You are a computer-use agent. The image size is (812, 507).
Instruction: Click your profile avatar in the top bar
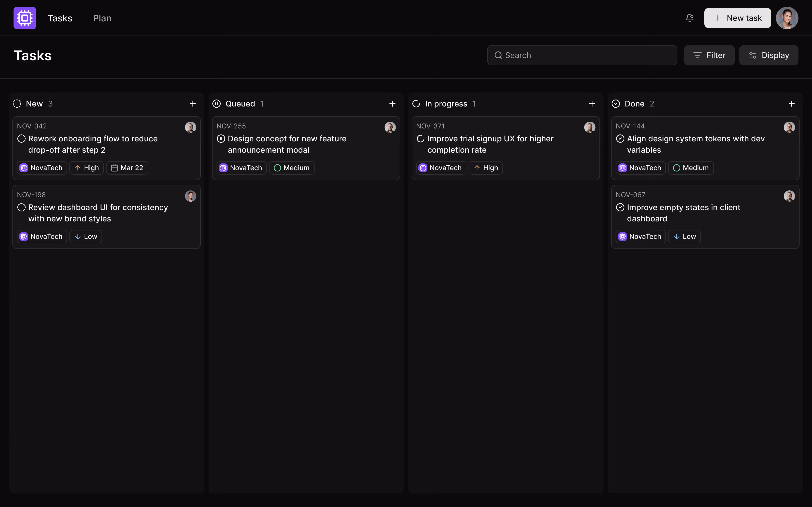pos(787,18)
